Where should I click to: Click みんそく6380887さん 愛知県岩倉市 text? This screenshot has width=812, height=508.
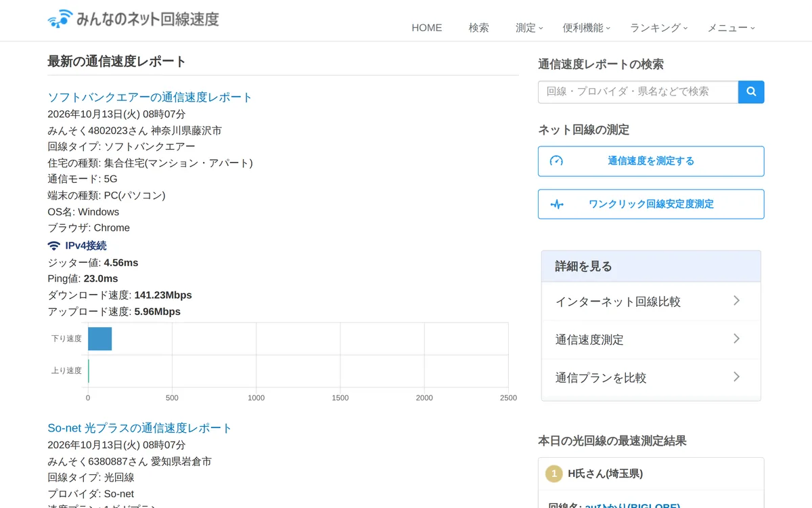click(129, 461)
